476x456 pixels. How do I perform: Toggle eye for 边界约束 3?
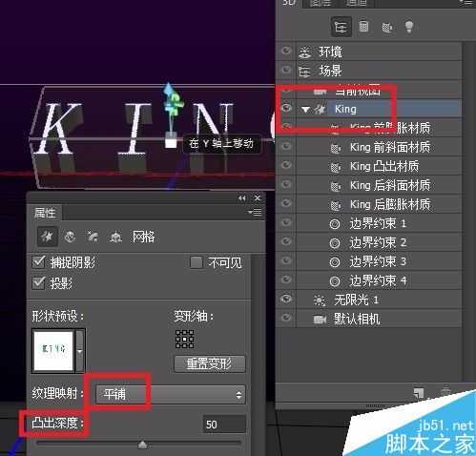286,260
